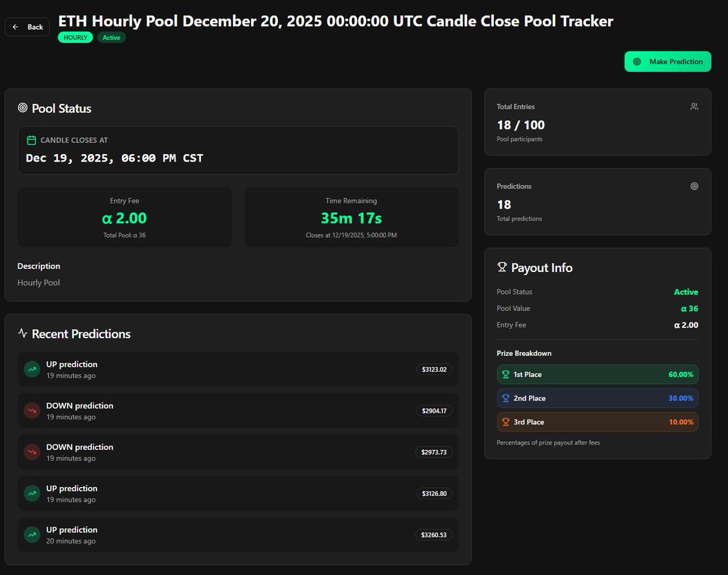Click the Pool Status target icon
The height and width of the screenshot is (575, 728).
(22, 108)
